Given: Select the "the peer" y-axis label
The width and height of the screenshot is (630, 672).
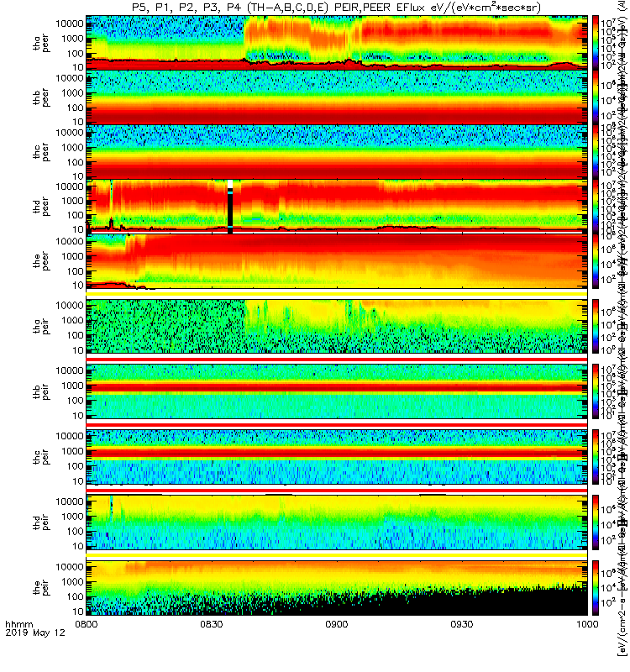Looking at the screenshot, I should click(x=41, y=261).
